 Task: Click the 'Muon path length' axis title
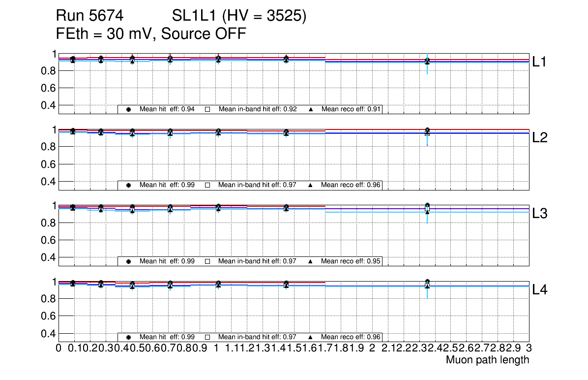coord(487,360)
